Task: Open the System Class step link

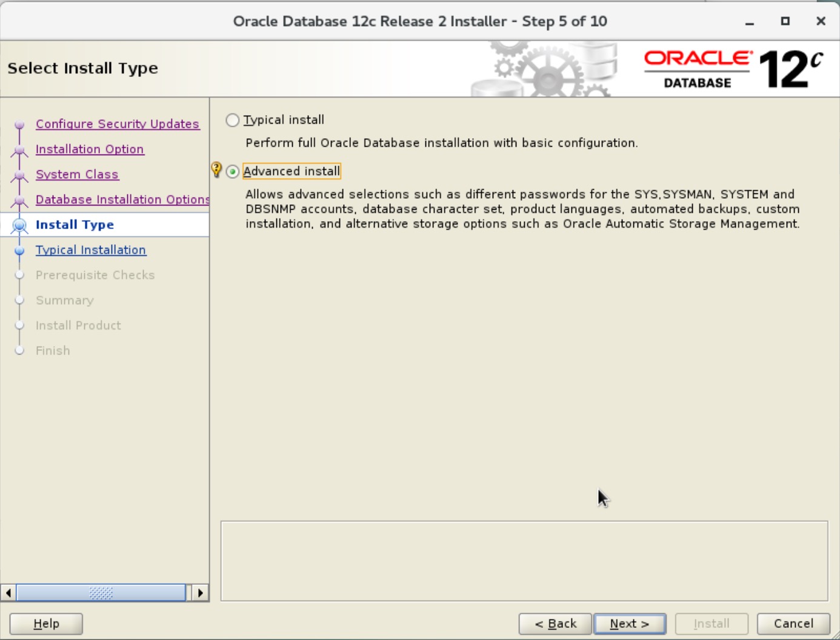Action: [x=77, y=175]
